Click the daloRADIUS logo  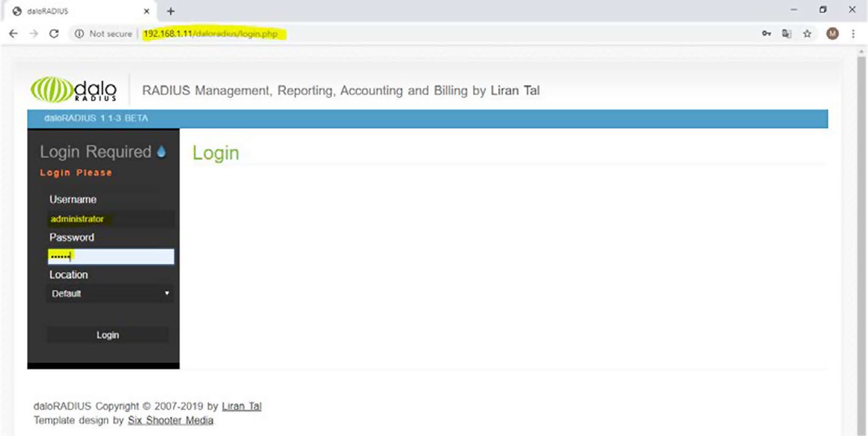pyautogui.click(x=73, y=90)
